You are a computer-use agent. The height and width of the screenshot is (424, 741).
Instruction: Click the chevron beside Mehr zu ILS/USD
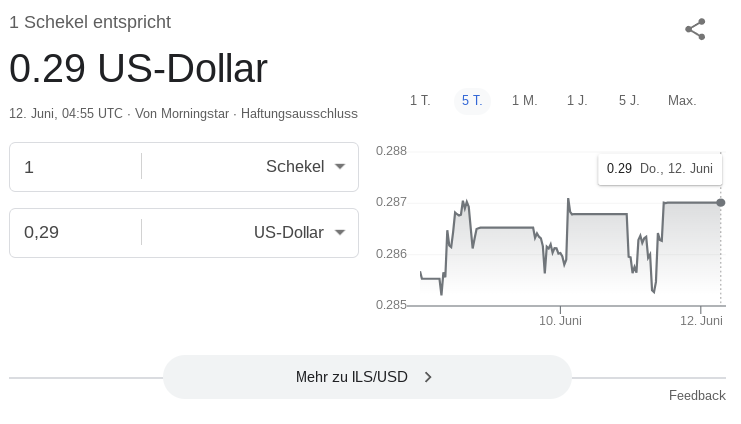click(x=428, y=377)
